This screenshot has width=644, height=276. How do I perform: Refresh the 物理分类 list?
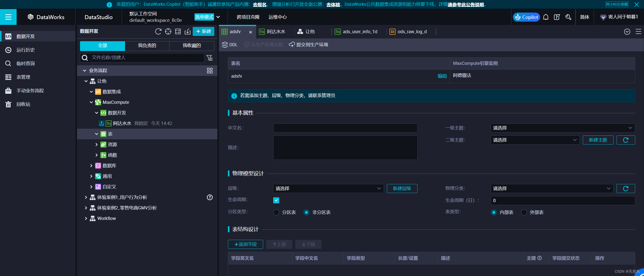tap(626, 189)
